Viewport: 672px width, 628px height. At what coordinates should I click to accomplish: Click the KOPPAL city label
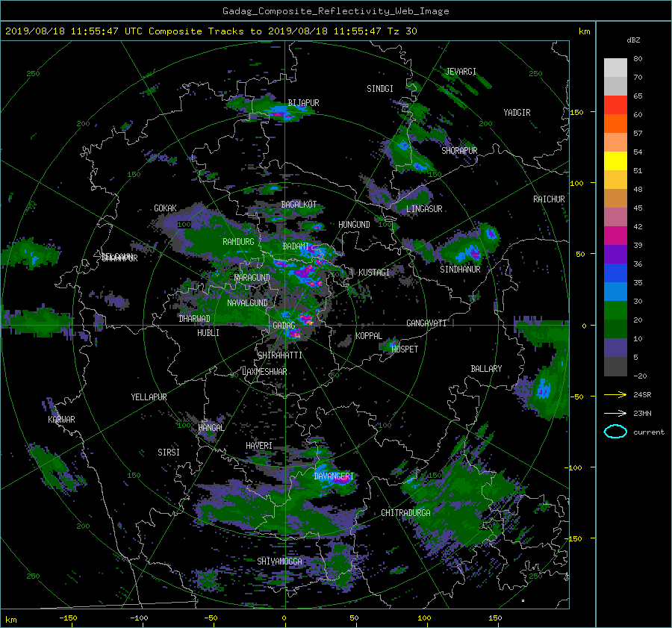pos(369,336)
